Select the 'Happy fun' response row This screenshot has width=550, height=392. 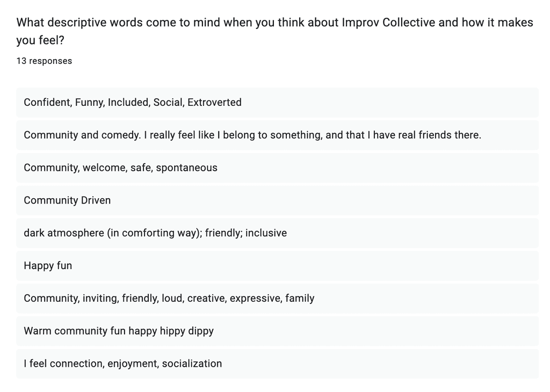point(278,265)
